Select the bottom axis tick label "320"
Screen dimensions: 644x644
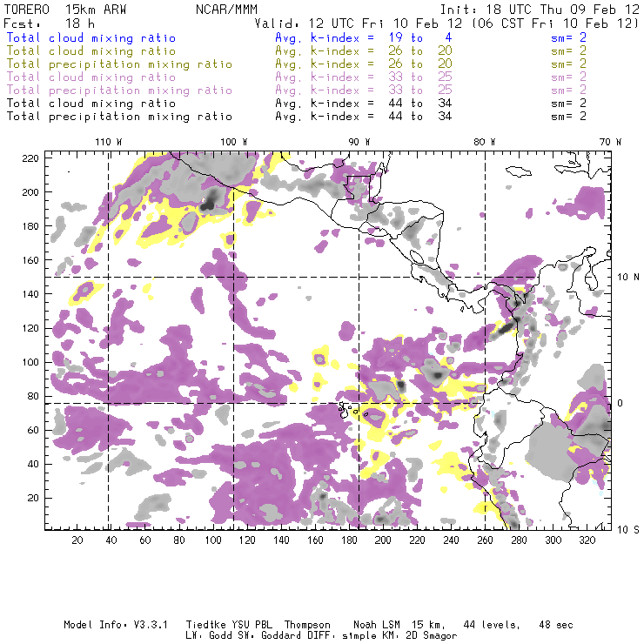pos(587,540)
